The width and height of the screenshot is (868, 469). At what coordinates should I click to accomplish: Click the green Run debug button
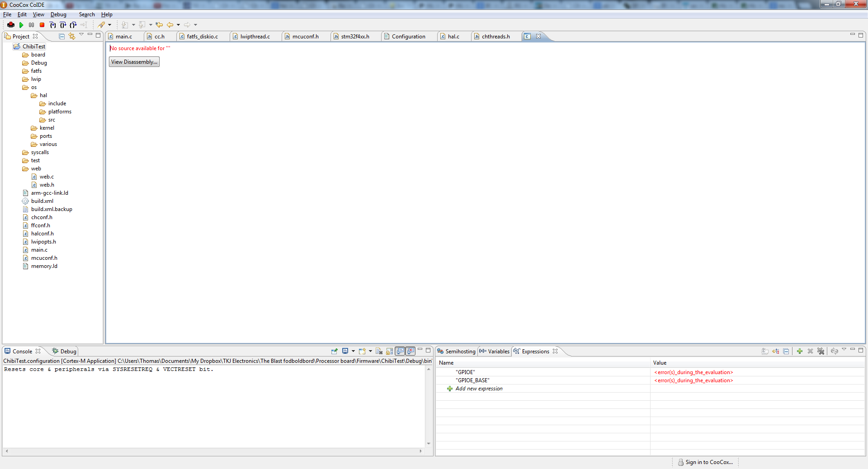21,25
